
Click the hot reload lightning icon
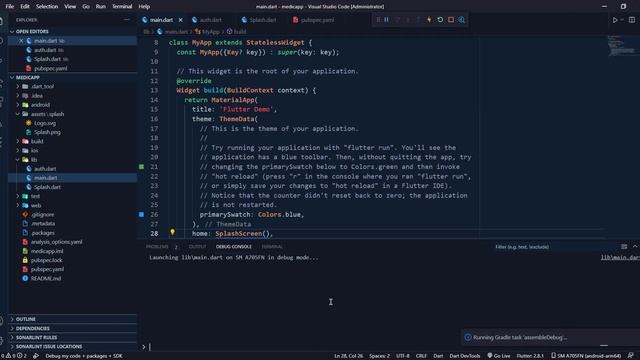[429, 20]
